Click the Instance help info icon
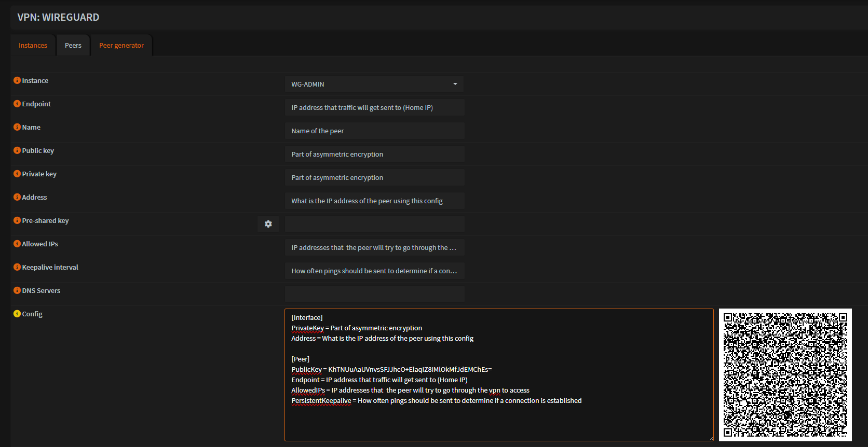Screen dimensions: 868x447 pos(17,80)
